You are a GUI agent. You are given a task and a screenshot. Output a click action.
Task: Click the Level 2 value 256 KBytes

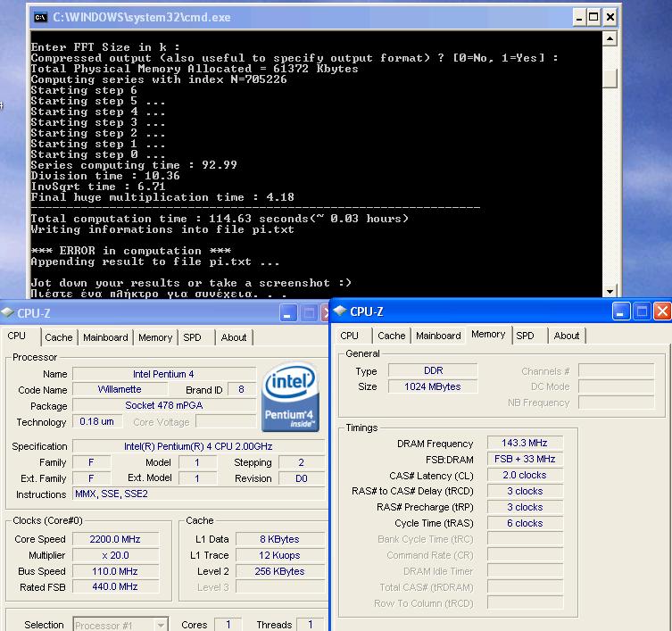(x=280, y=571)
